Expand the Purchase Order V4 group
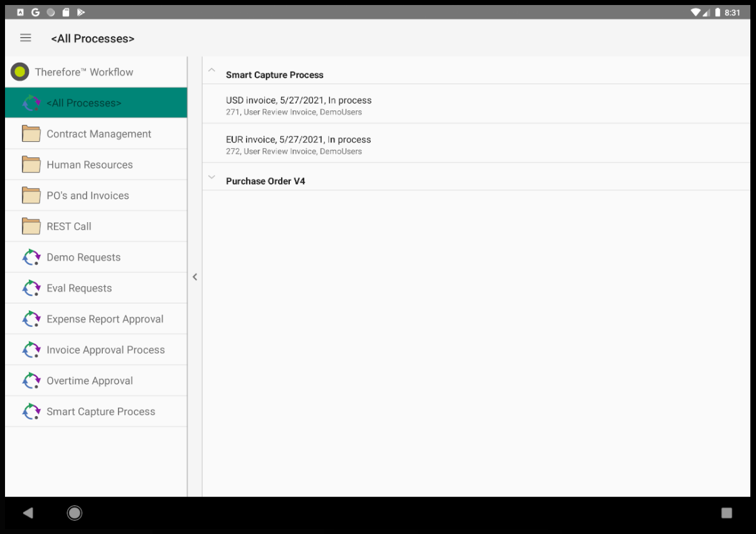Image resolution: width=756 pixels, height=534 pixels. [x=211, y=176]
